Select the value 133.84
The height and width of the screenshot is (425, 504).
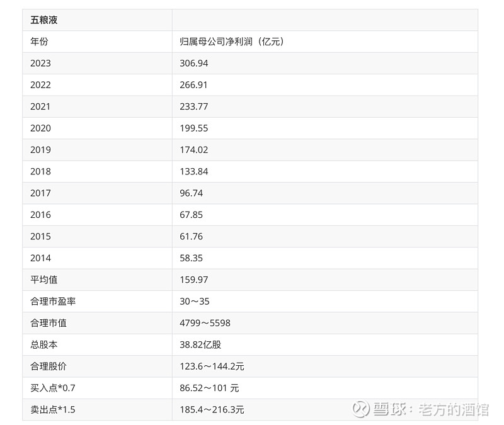[194, 171]
